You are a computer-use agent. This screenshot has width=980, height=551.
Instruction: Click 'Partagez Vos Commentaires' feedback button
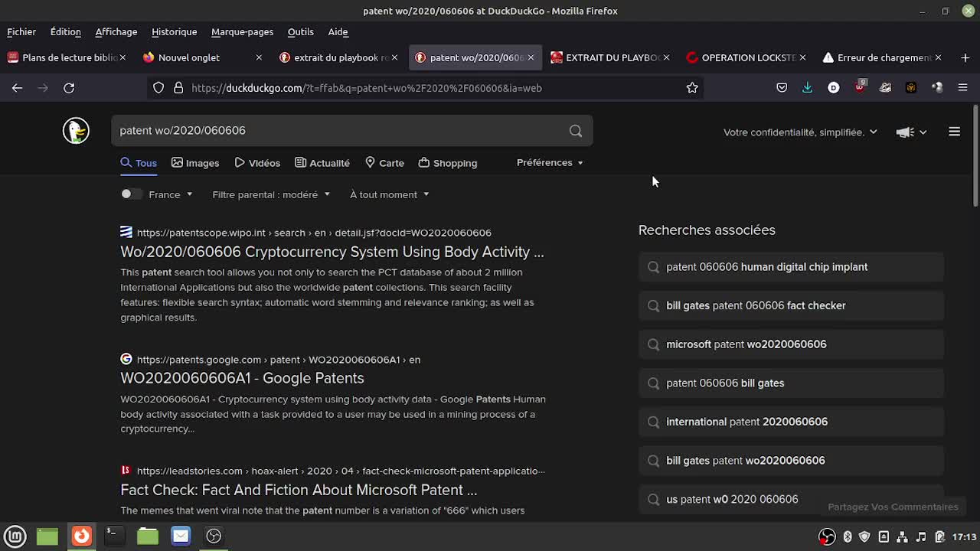[893, 507]
